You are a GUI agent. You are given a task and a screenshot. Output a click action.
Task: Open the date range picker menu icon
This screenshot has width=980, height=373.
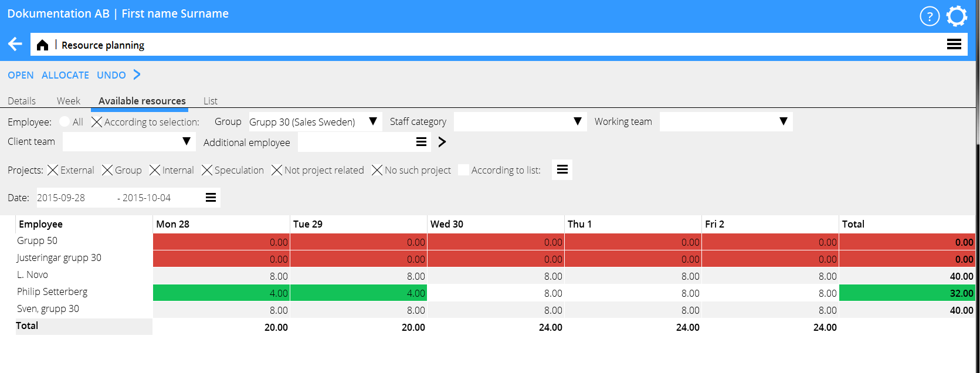(x=211, y=198)
